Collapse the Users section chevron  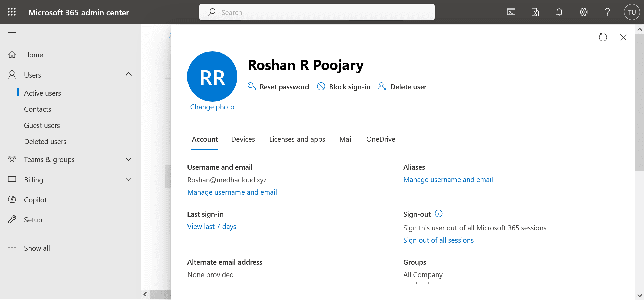tap(129, 74)
